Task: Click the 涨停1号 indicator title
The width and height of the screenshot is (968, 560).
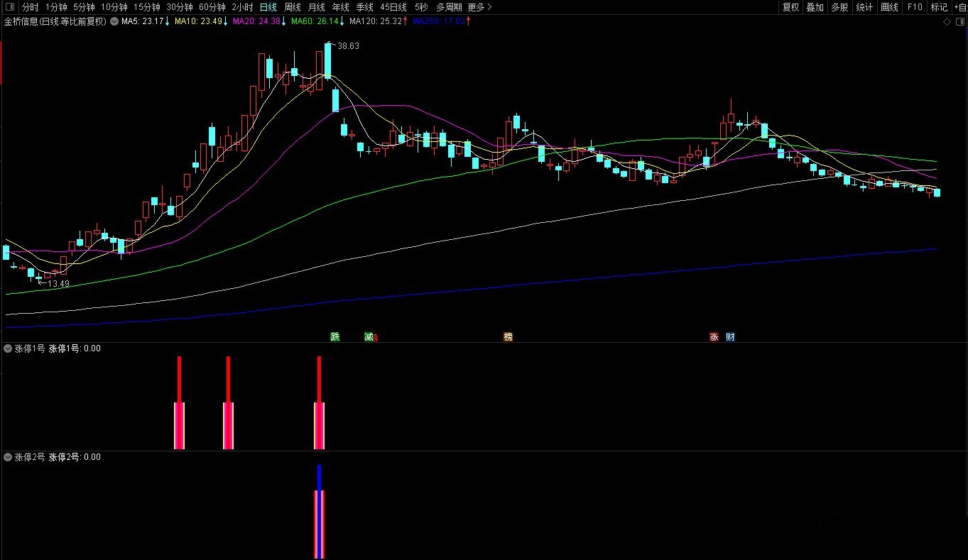Action: (30, 348)
